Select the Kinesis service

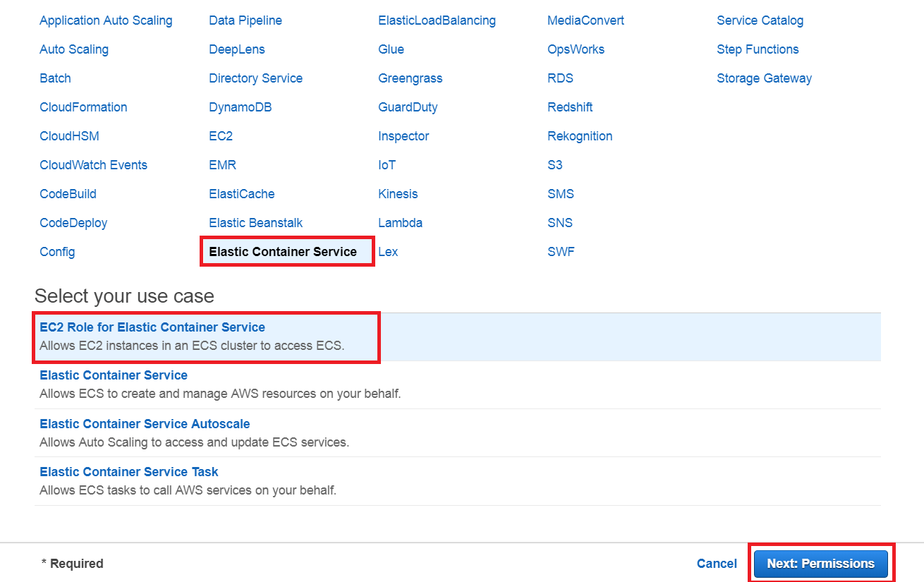(x=398, y=193)
